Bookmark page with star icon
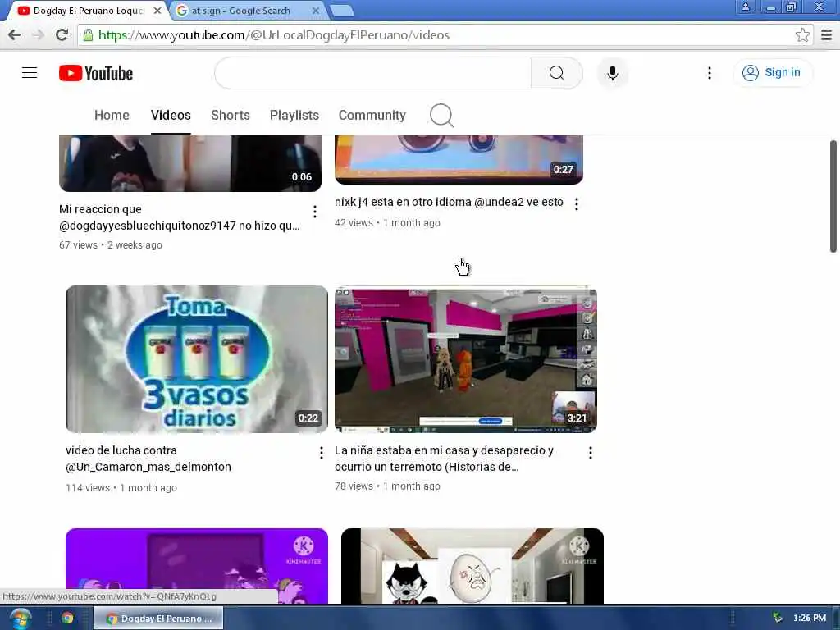Image resolution: width=840 pixels, height=630 pixels. tap(802, 34)
